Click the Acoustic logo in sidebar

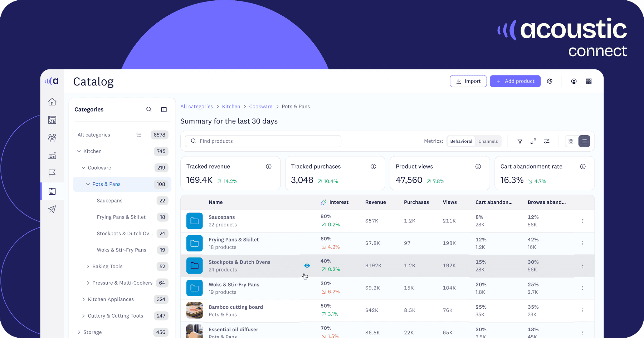[52, 81]
